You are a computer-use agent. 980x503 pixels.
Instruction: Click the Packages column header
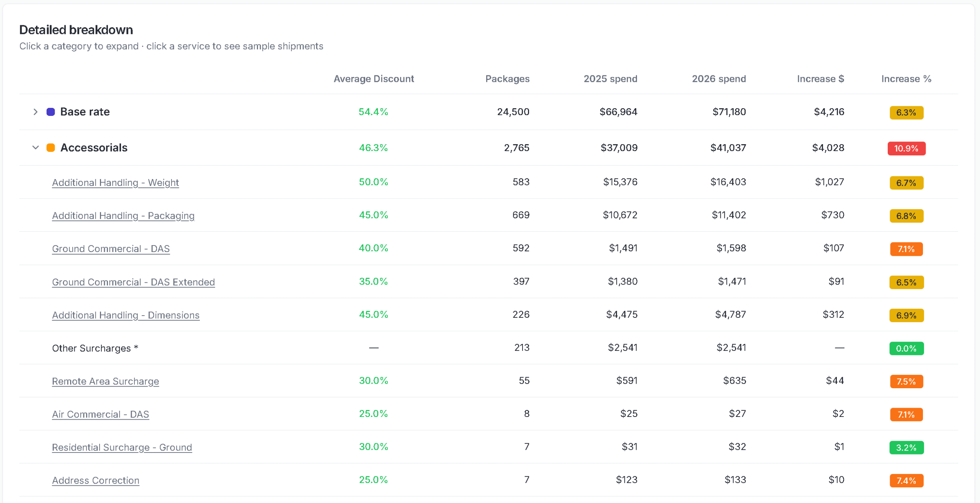click(507, 79)
